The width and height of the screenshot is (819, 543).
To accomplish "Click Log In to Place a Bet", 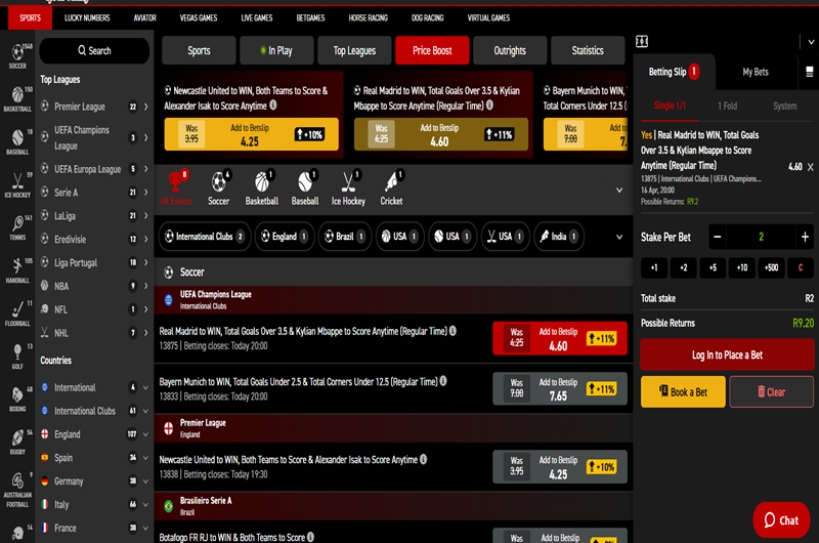I will coord(727,355).
